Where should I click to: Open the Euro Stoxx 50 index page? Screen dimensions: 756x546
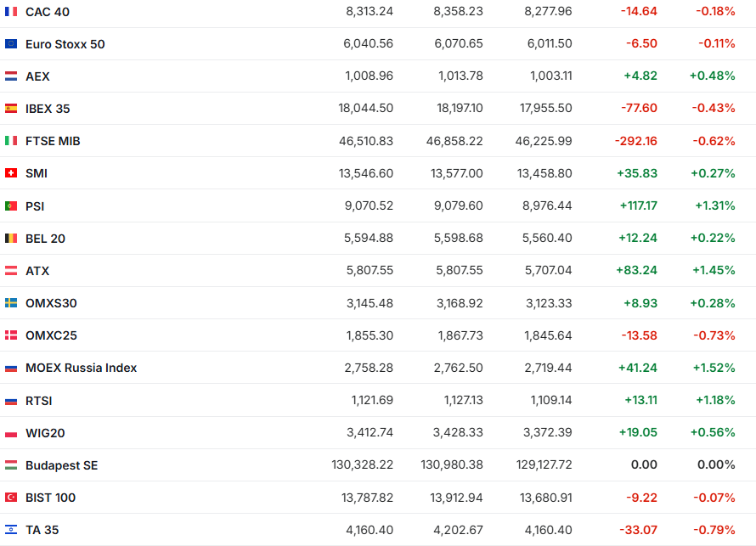[x=65, y=44]
